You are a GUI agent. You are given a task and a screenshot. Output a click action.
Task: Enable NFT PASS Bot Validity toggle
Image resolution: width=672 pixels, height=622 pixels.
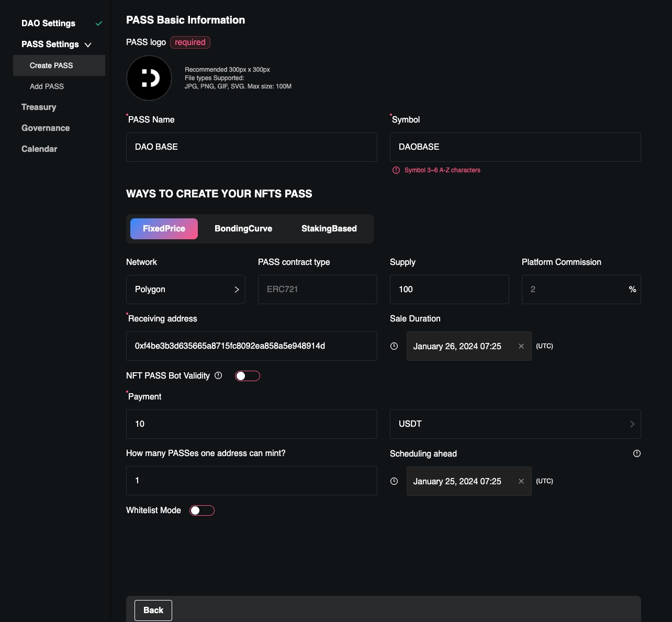[247, 376]
